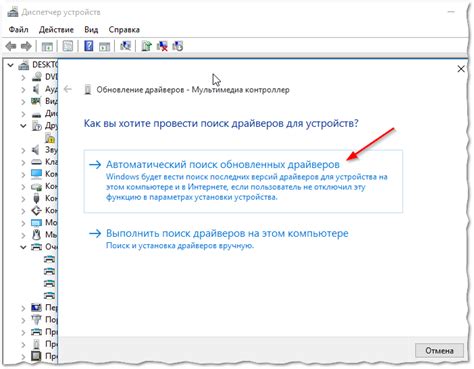Image resolution: width=474 pixels, height=369 pixels.
Task: Expand the DVD drives node chevron
Action: (23, 77)
